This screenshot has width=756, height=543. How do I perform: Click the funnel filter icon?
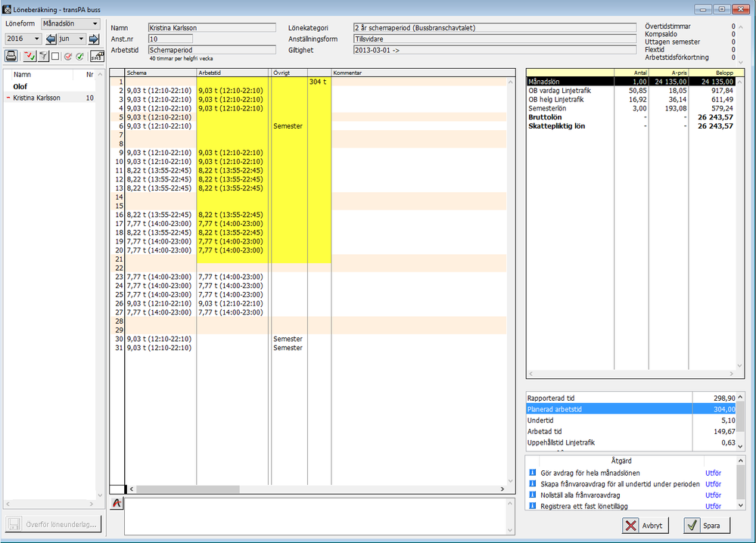coord(43,57)
